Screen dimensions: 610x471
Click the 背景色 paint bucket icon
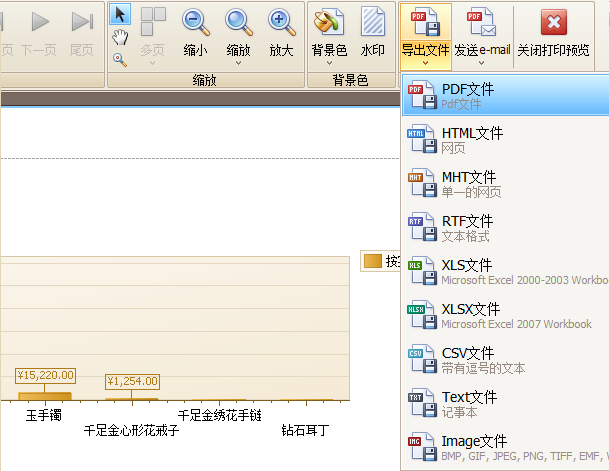pos(329,22)
